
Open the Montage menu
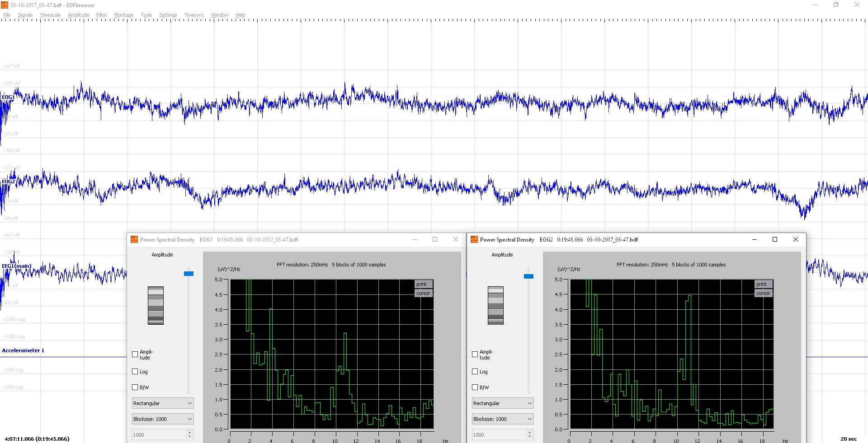124,15
